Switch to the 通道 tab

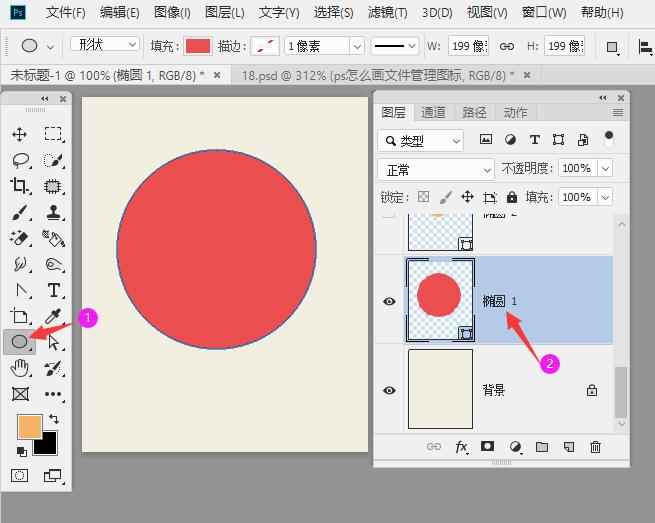click(x=433, y=112)
